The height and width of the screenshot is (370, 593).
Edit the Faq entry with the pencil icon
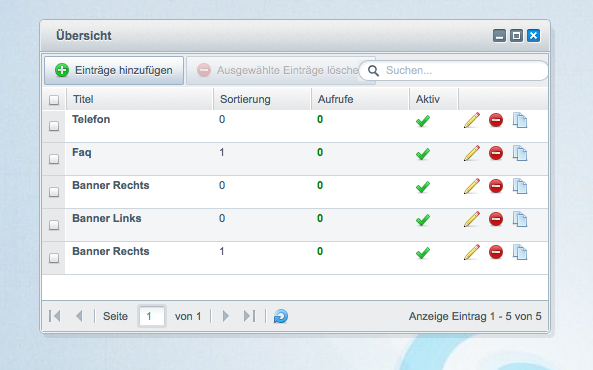point(472,153)
